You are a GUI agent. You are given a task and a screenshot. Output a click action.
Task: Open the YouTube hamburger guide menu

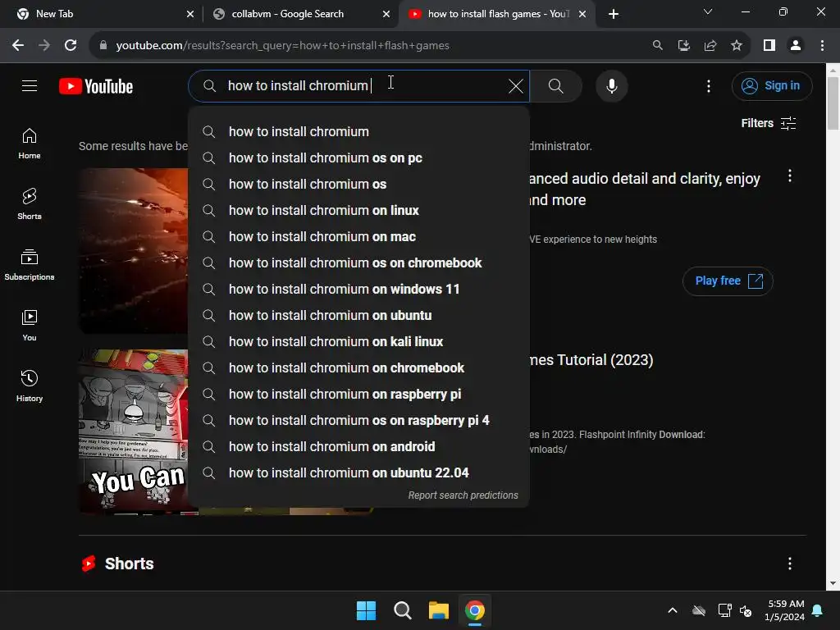point(30,85)
